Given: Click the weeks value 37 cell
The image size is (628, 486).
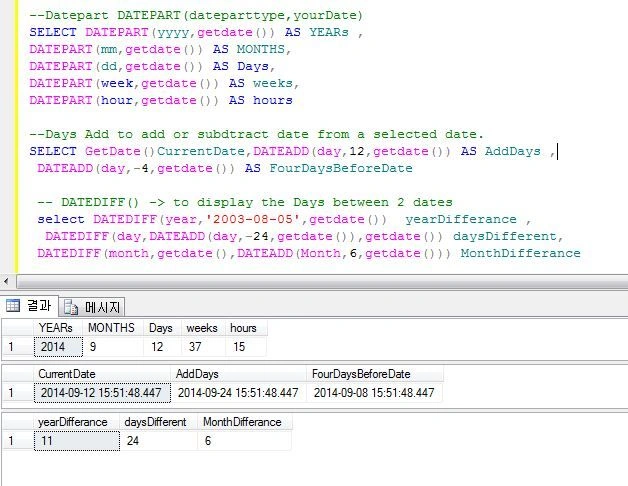Looking at the screenshot, I should point(203,347).
